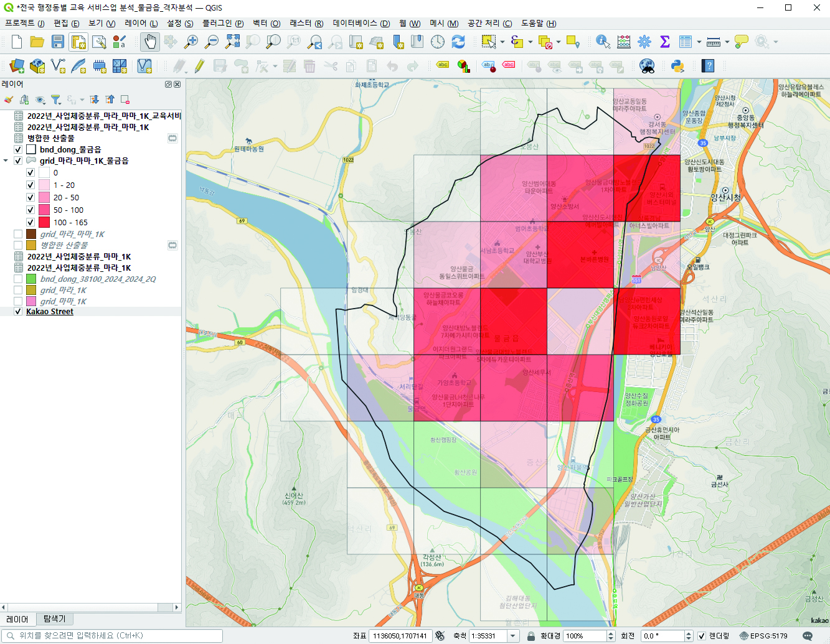Enable the grid_마마_1K layer checkbox
Image resolution: width=830 pixels, height=644 pixels.
click(18, 301)
